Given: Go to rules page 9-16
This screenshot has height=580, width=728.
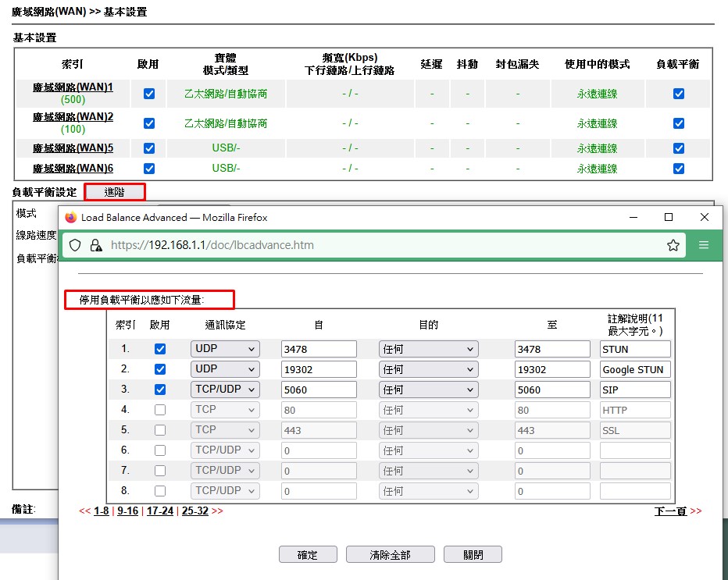Looking at the screenshot, I should [x=127, y=511].
